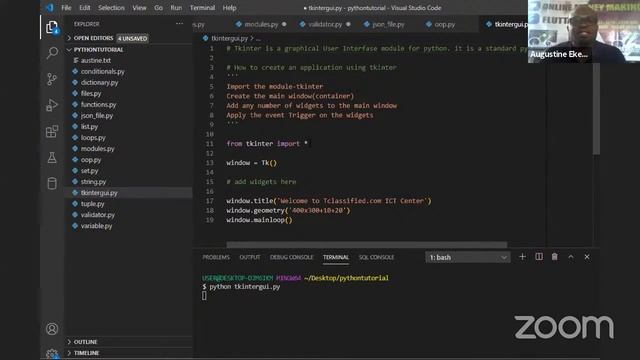Switch to the json_file.py editor tab
Image resolution: width=640 pixels, height=360 pixels.
pos(388,24)
